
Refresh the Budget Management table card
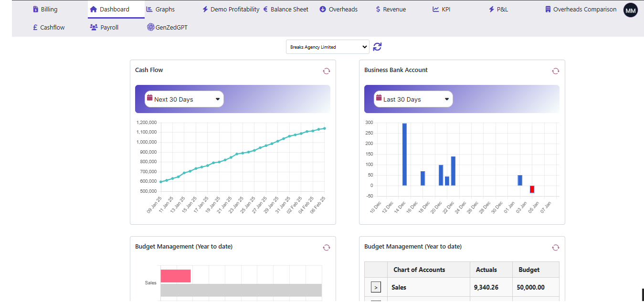(555, 248)
